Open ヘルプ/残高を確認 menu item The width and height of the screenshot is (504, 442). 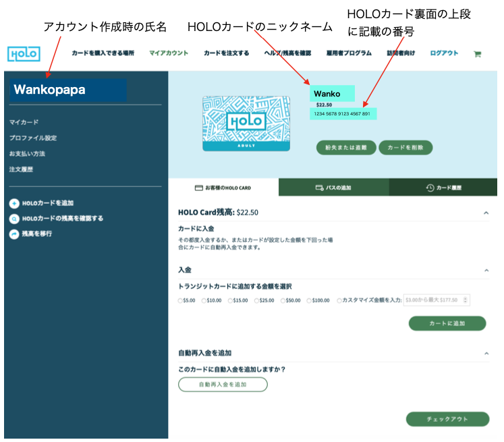click(x=287, y=53)
